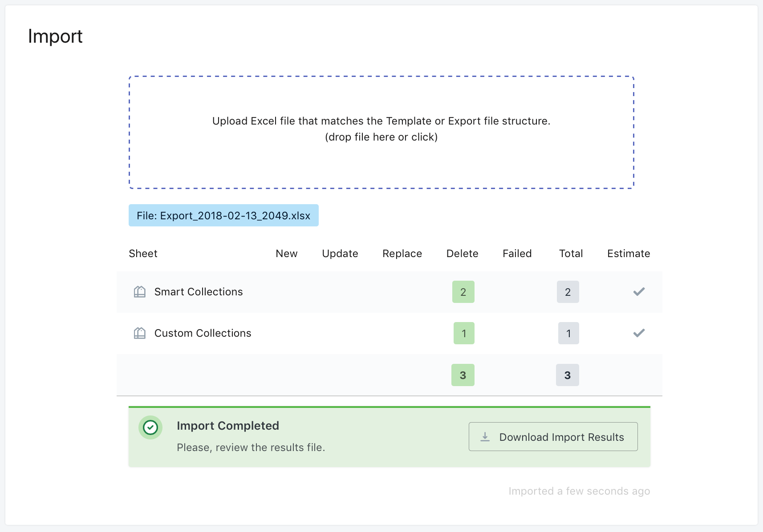Click the Smart Collections sheet icon
Image resolution: width=763 pixels, height=532 pixels.
pyautogui.click(x=140, y=292)
